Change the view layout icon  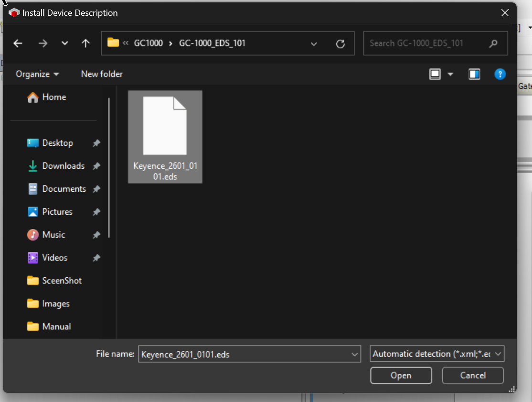point(435,74)
